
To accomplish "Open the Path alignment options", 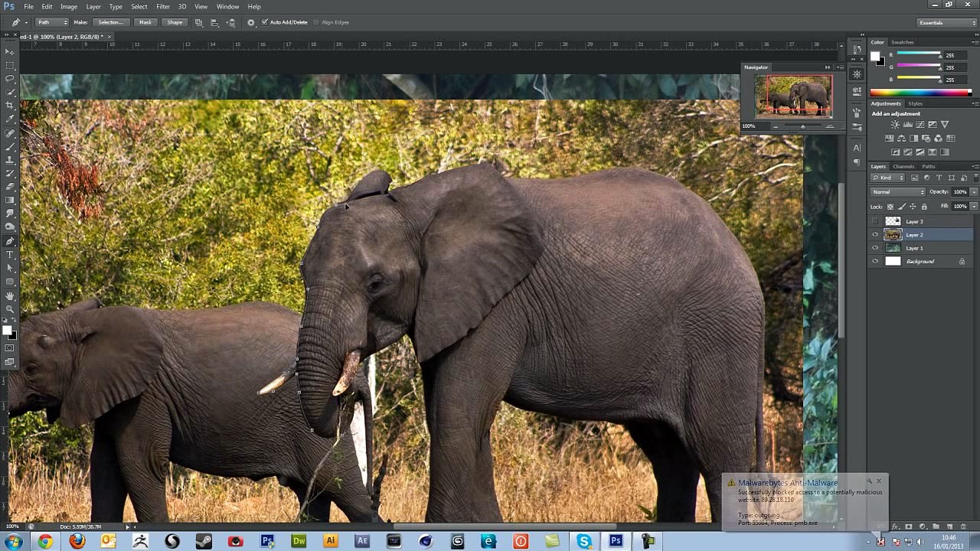I will pyautogui.click(x=215, y=22).
